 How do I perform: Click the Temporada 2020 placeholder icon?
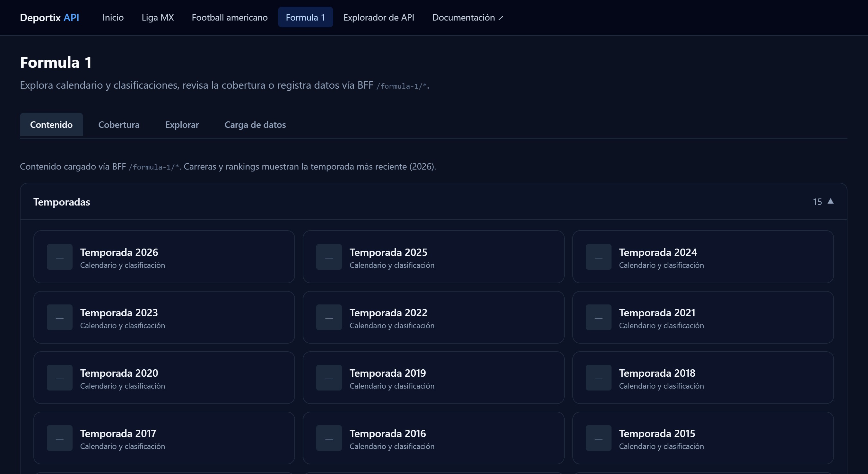pos(60,378)
